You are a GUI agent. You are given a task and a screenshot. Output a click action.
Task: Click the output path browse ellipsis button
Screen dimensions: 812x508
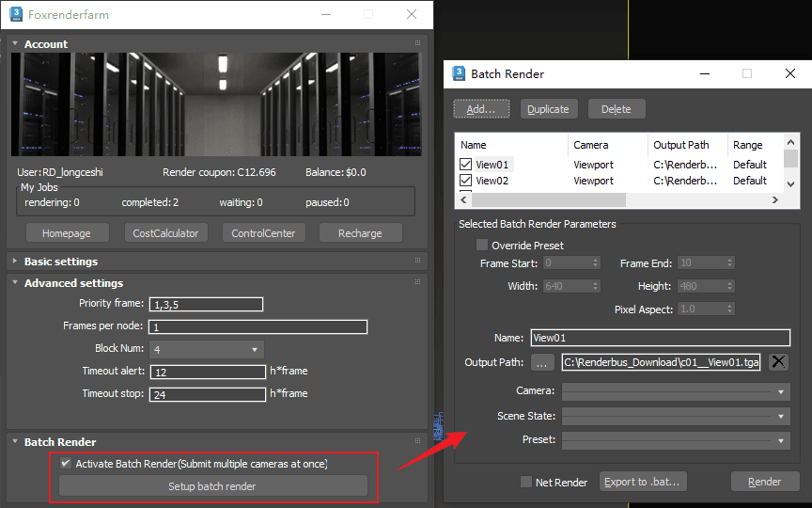pos(542,362)
